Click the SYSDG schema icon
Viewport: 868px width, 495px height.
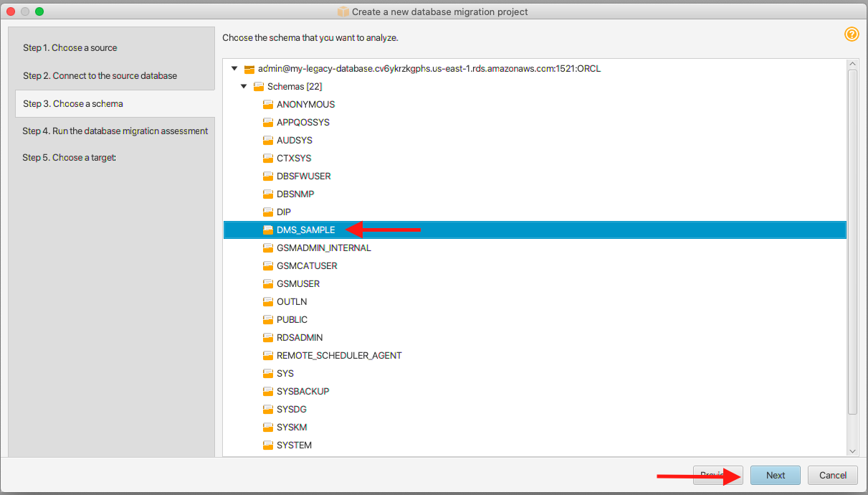click(x=268, y=410)
